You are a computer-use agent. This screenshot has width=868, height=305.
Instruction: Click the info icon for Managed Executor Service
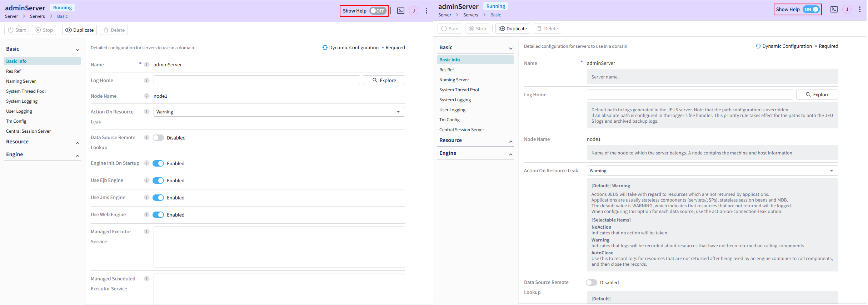(x=146, y=232)
